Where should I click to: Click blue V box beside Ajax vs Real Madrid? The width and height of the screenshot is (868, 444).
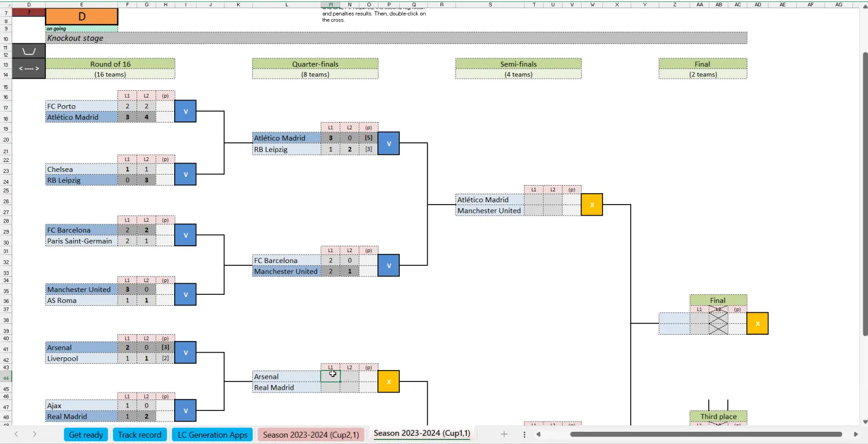pos(185,410)
